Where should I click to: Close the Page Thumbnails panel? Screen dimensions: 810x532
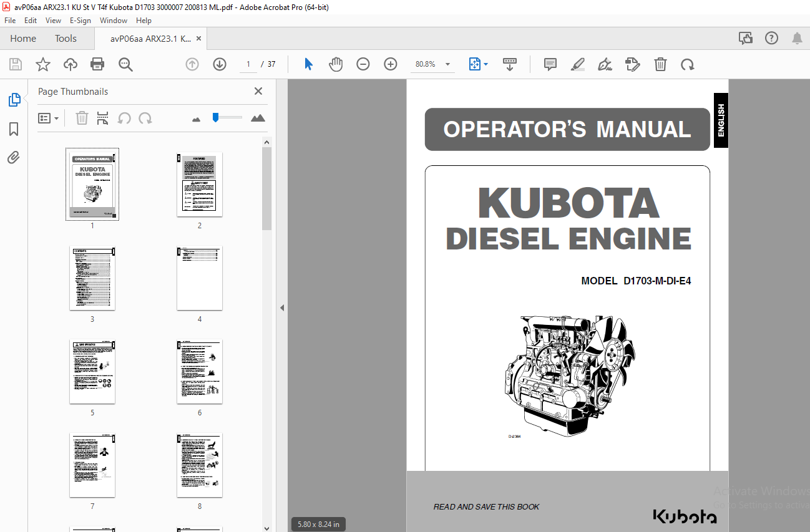tap(258, 91)
